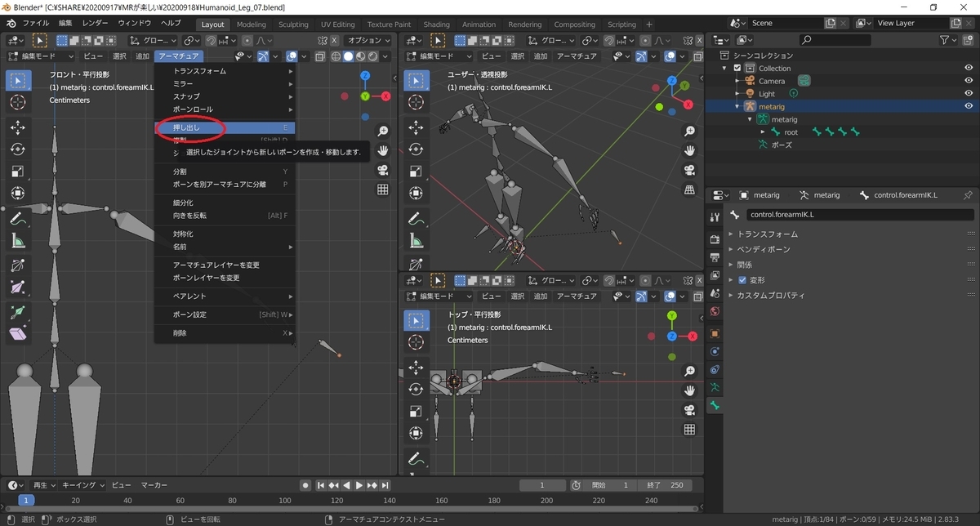Open the レンダー menu
Screen dimensions: 980x526
click(x=96, y=24)
